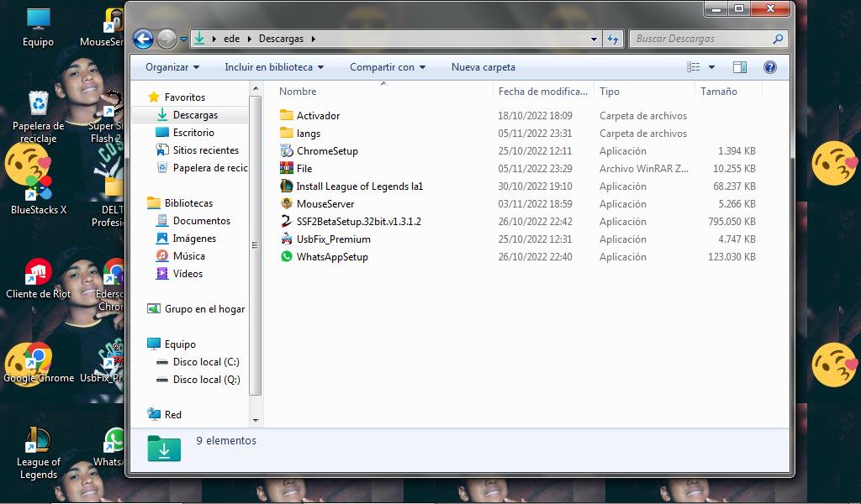Screen dimensions: 861x504
Task: Click the help question mark icon
Action: (769, 67)
